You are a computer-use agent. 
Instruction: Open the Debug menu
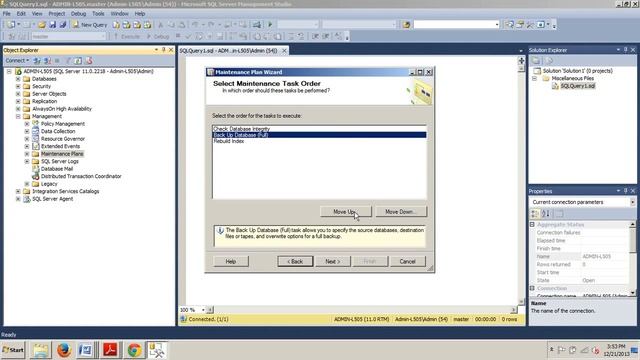(x=78, y=13)
